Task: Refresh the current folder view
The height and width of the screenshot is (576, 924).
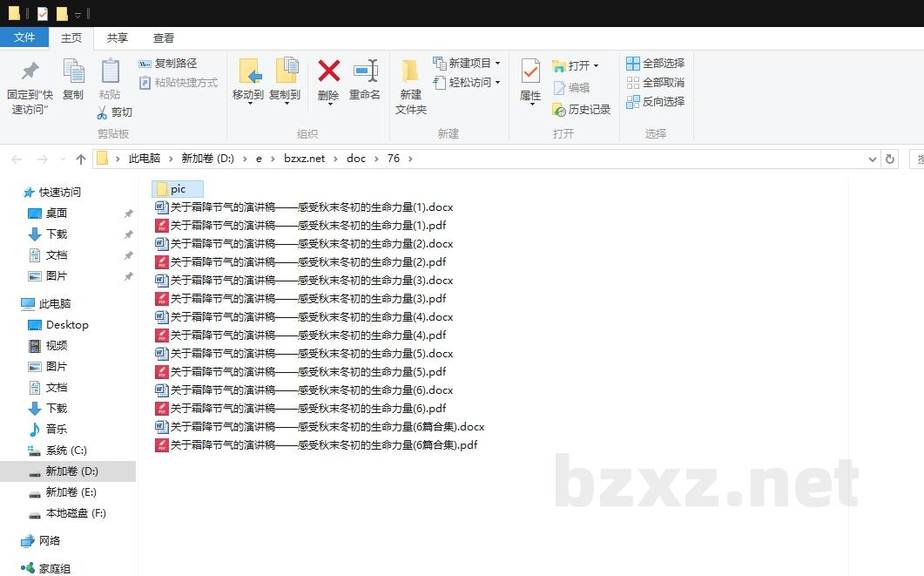Action: (x=889, y=159)
